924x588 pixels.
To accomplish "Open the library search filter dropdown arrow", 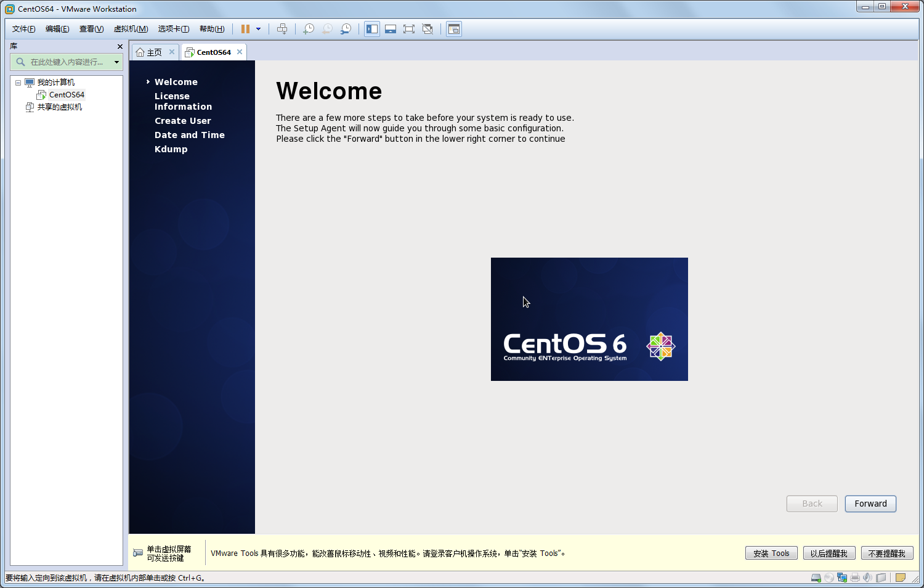I will (x=116, y=62).
